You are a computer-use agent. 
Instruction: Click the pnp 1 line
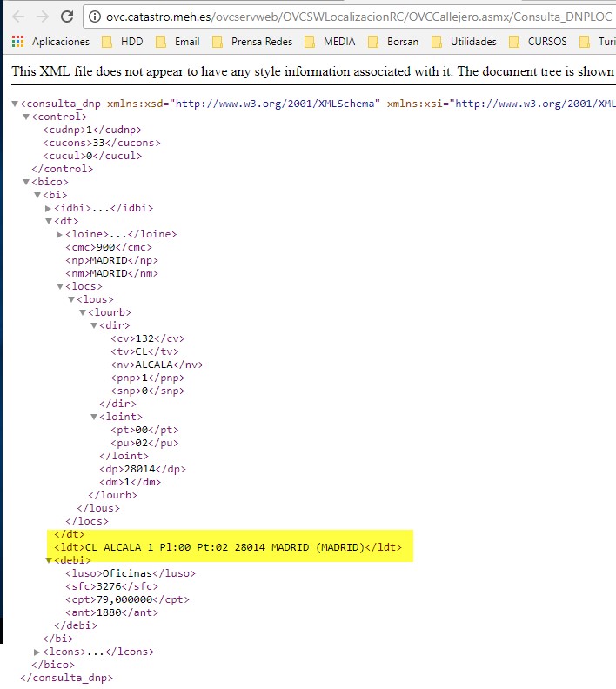pyautogui.click(x=148, y=378)
